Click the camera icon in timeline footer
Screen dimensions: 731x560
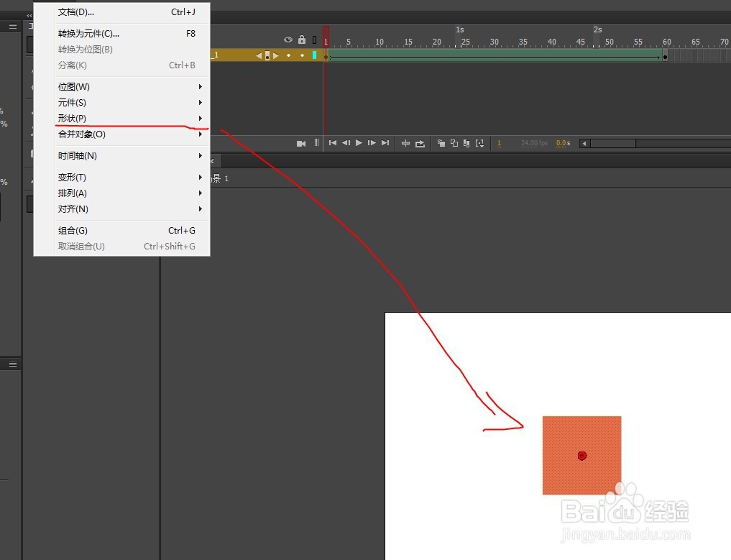[x=301, y=144]
